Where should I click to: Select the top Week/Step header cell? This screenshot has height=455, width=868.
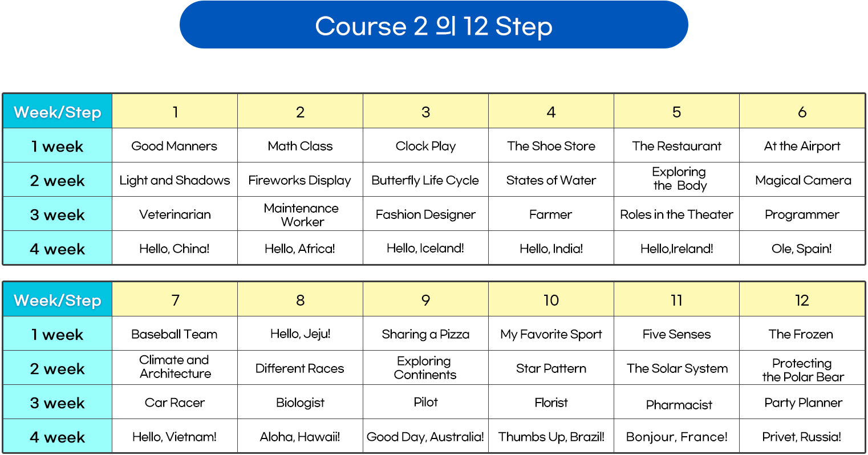coord(58,112)
